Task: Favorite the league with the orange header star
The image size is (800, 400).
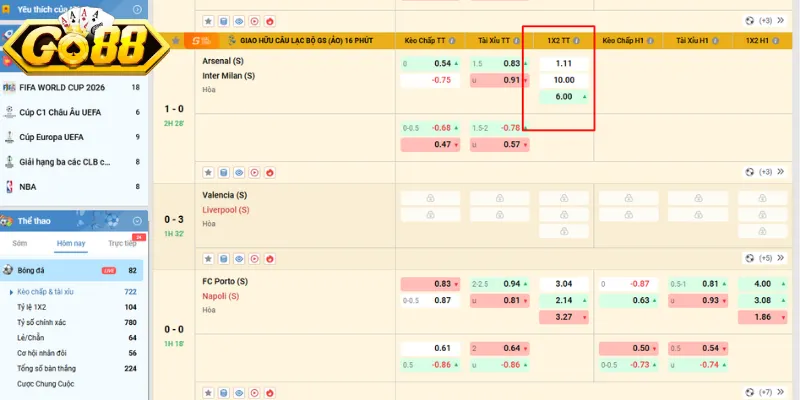Action: 177,41
